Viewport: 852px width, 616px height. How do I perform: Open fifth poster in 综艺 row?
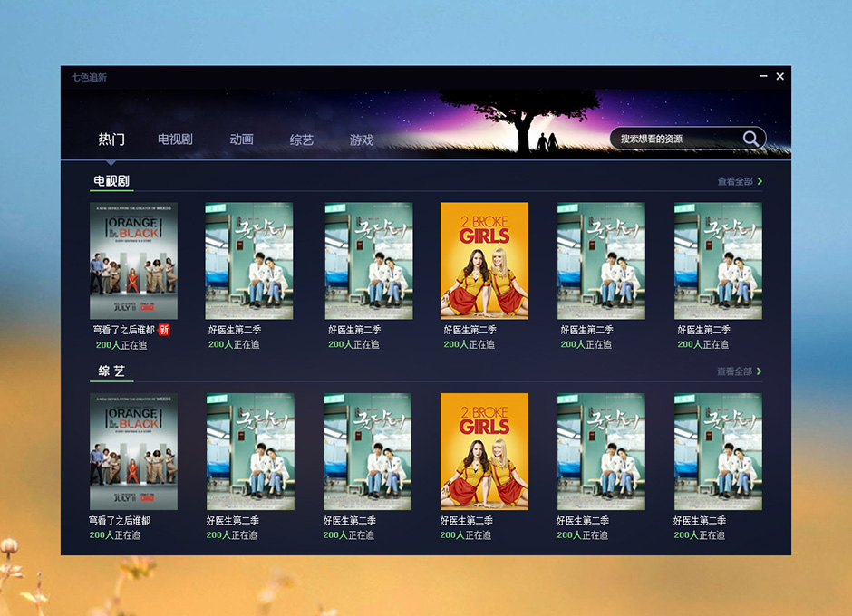tap(601, 451)
